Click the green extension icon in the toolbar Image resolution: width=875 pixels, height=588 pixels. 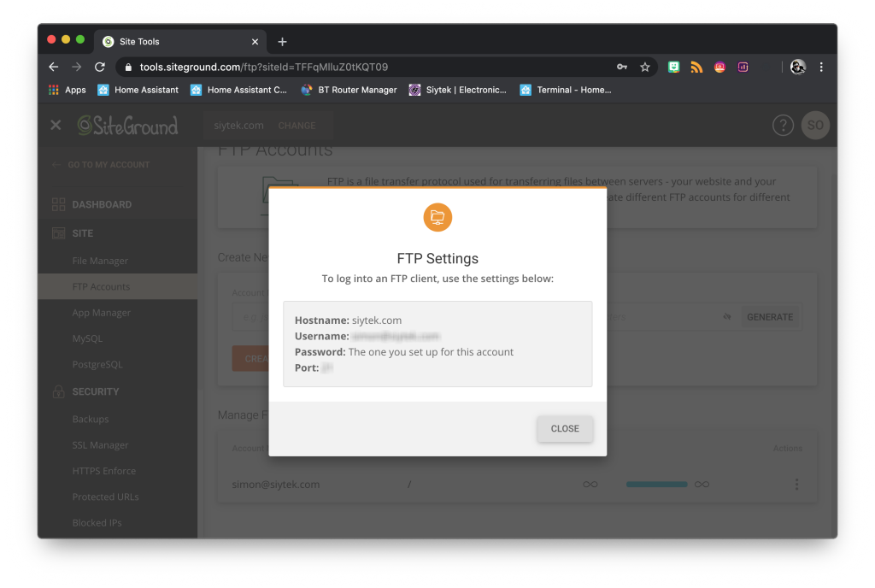pyautogui.click(x=673, y=67)
